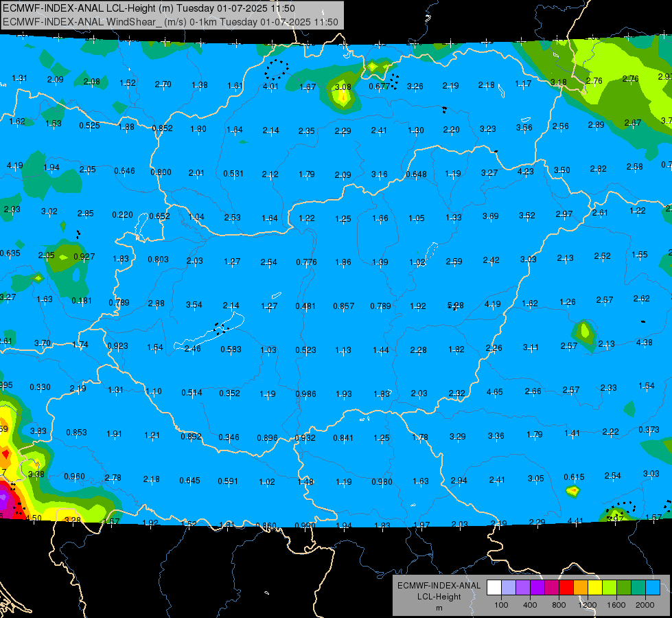Click the wind shear value 4.41
The height and width of the screenshot is (618, 672).
pyautogui.click(x=575, y=521)
